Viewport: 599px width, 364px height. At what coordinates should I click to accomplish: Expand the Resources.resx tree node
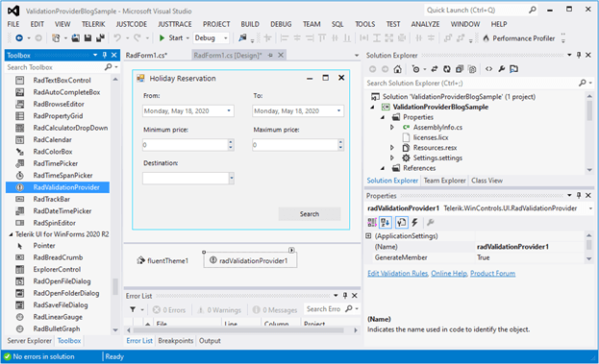[x=392, y=147]
